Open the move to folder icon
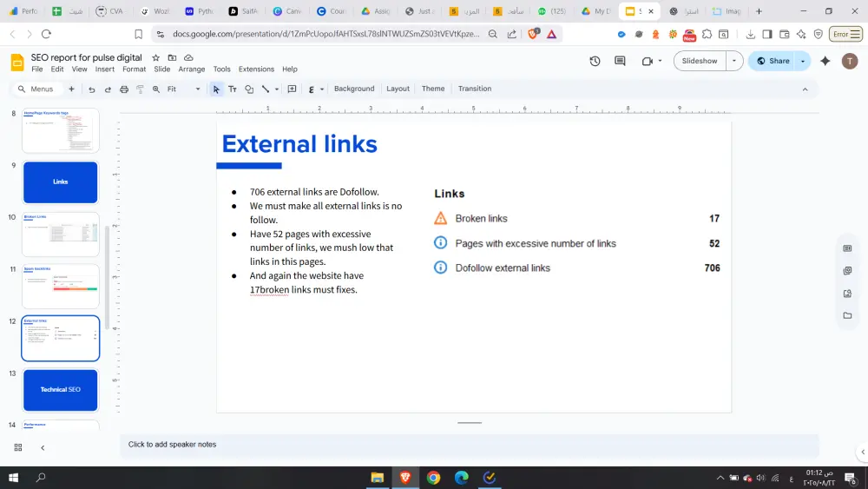This screenshot has width=868, height=489. coord(172,57)
